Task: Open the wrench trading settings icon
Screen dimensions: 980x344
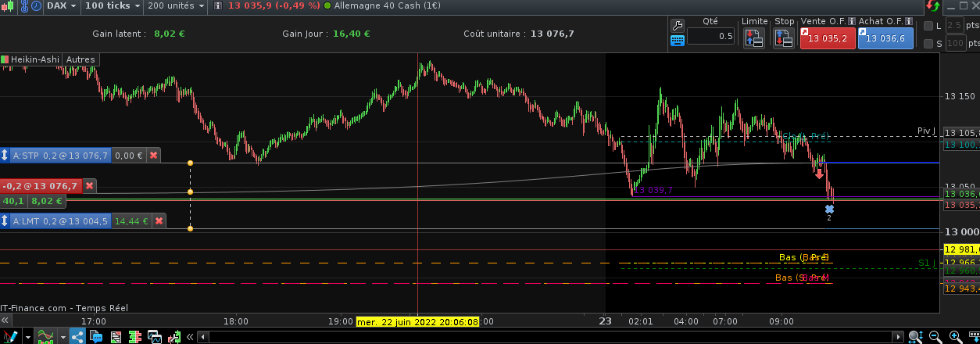Action: point(678,24)
